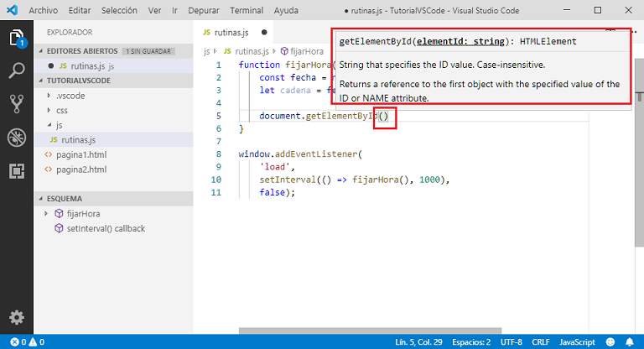Select the rutinas.js editor tab

pos(233,32)
